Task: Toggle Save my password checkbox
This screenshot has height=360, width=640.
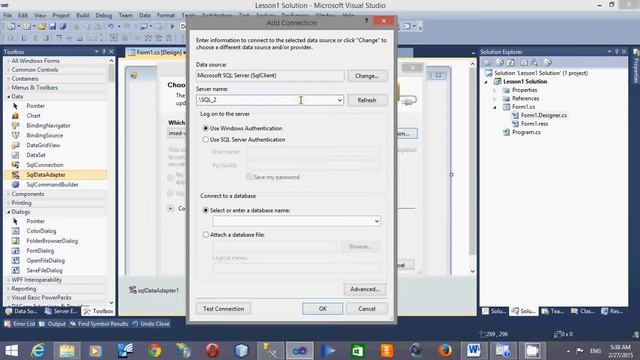Action: pyautogui.click(x=249, y=177)
